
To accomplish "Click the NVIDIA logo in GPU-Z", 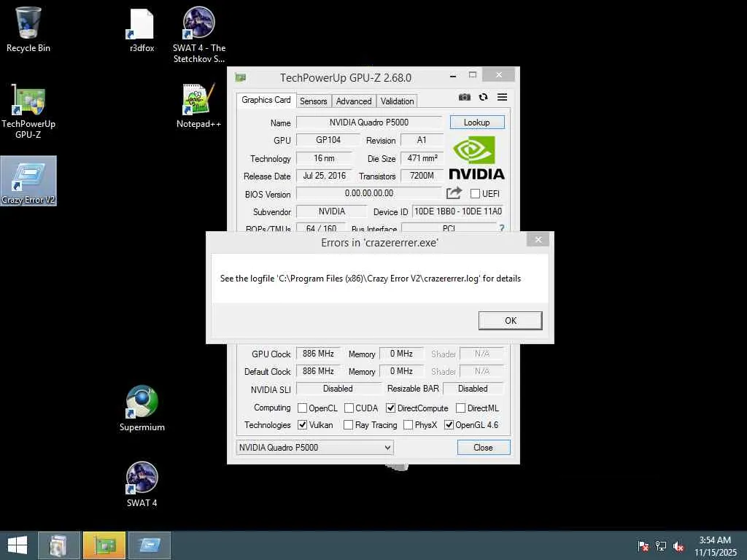I will click(477, 157).
